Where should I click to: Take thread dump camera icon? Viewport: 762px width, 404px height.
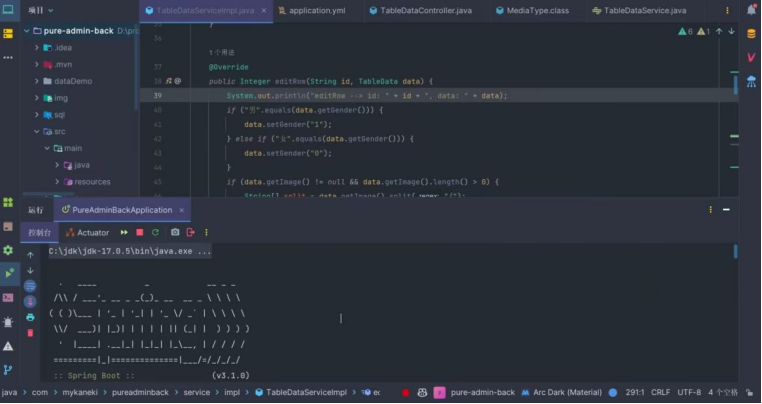click(175, 232)
